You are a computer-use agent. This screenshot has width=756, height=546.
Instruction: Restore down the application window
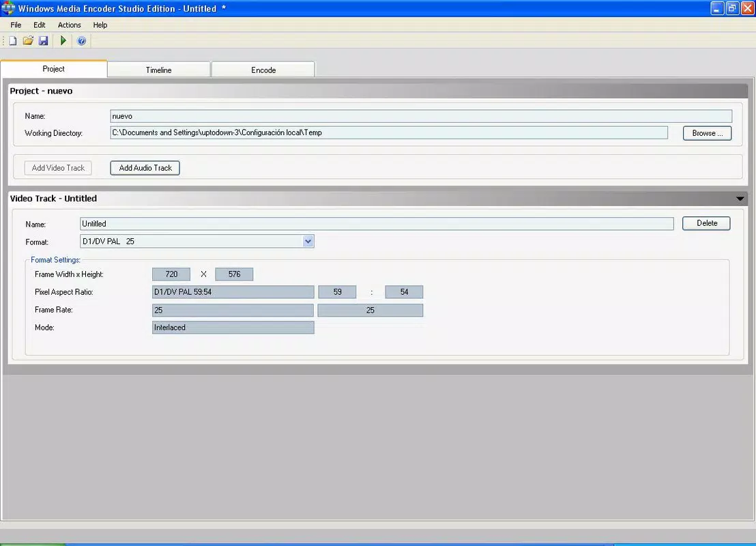[732, 8]
